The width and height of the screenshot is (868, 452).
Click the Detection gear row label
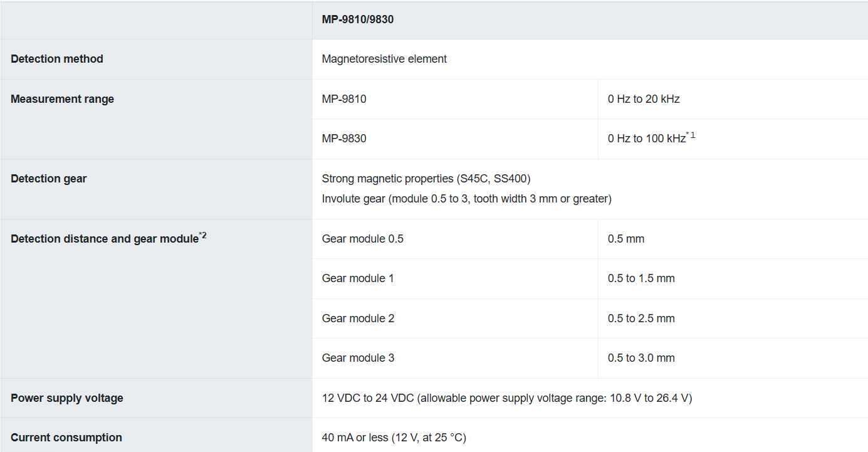pos(49,179)
